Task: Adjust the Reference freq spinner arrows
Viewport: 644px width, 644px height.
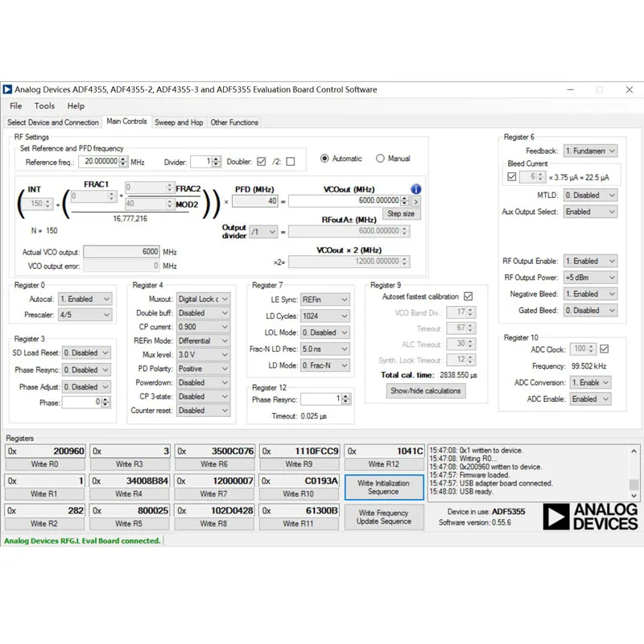Action: point(123,162)
